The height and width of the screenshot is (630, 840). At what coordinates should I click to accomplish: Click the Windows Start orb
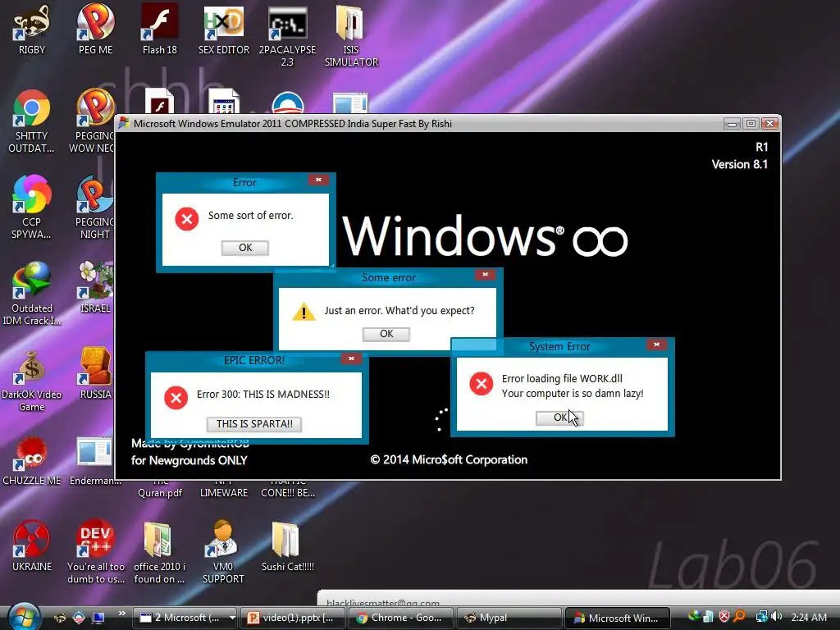pyautogui.click(x=24, y=617)
